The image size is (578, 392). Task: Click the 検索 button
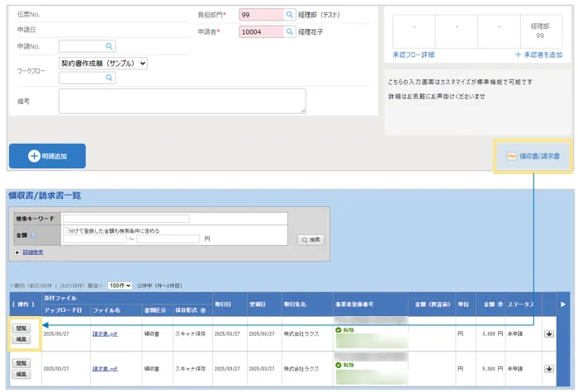tap(310, 240)
